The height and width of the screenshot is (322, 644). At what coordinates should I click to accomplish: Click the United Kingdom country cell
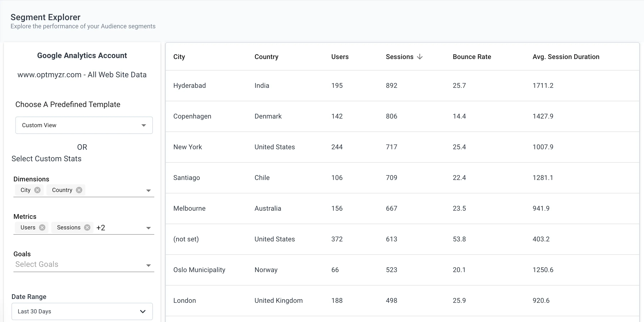[x=278, y=300]
